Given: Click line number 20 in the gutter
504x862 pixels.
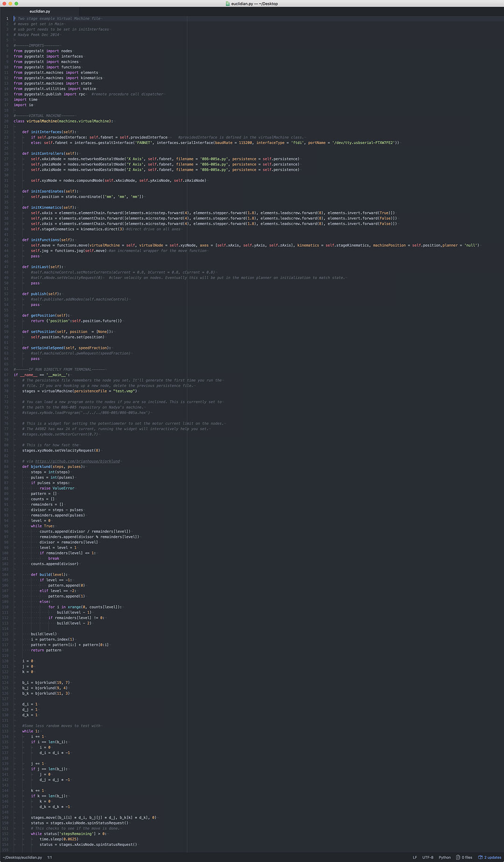Looking at the screenshot, I should [6, 121].
